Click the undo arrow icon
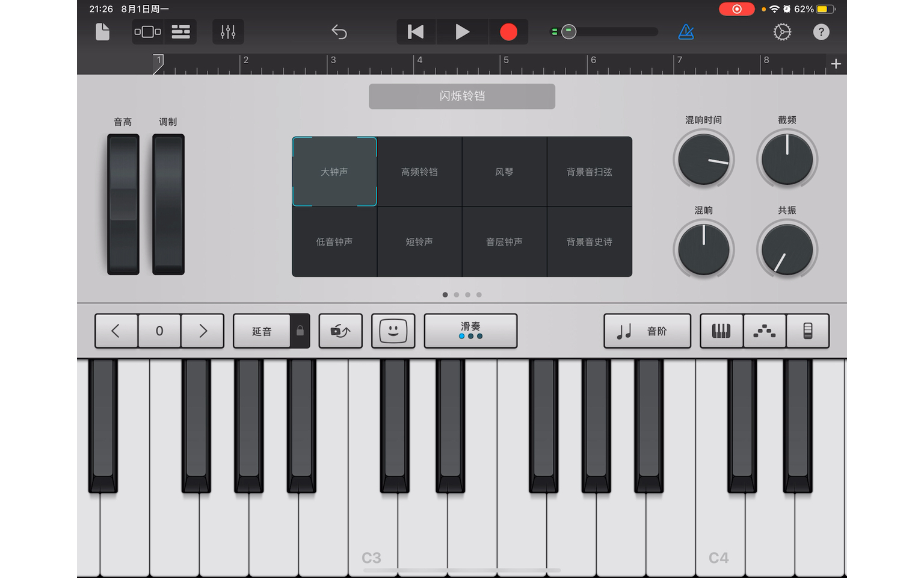 point(339,32)
